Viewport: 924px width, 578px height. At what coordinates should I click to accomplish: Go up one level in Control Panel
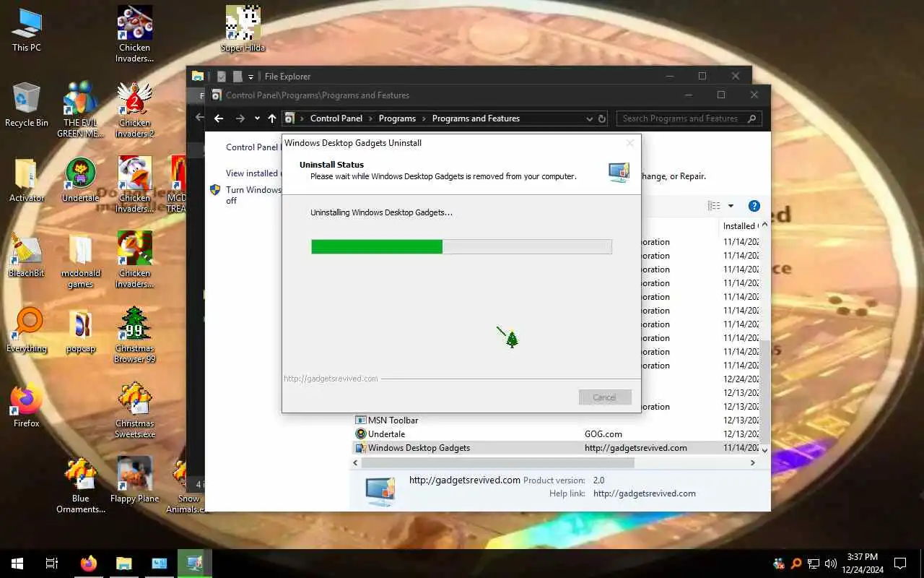coord(272,118)
